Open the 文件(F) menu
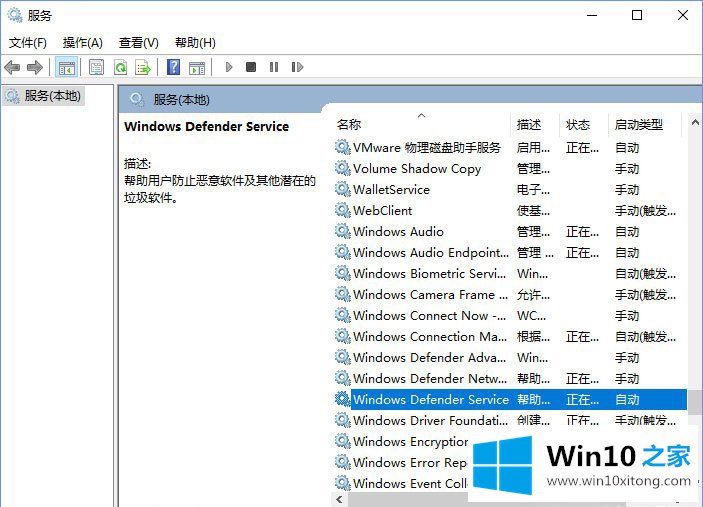 pos(28,43)
